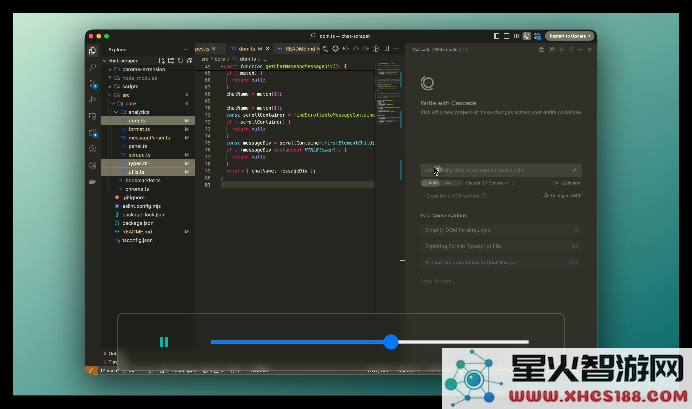
Task: Click the Show 10 more link
Action: tap(437, 281)
